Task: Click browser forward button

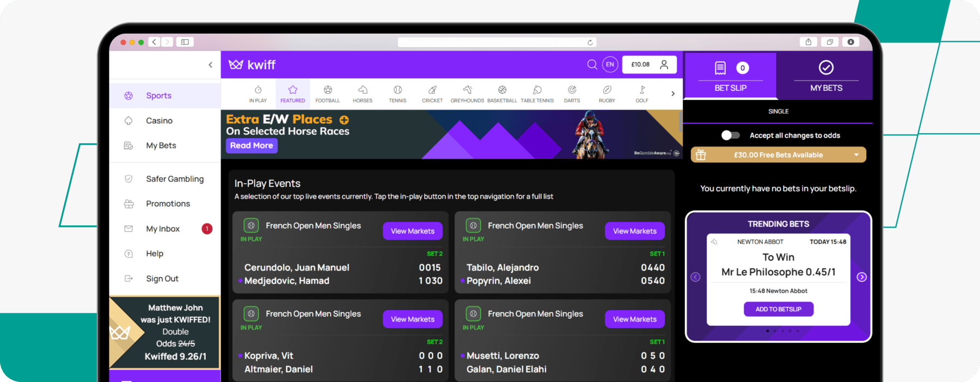Action: coord(167,42)
